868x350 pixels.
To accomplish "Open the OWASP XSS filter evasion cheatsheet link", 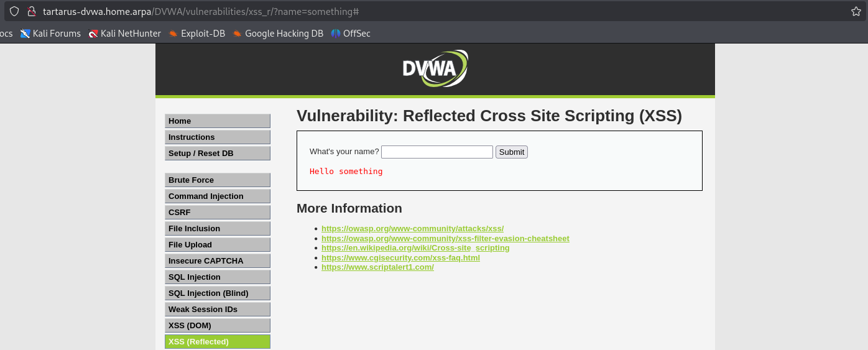I will (445, 239).
